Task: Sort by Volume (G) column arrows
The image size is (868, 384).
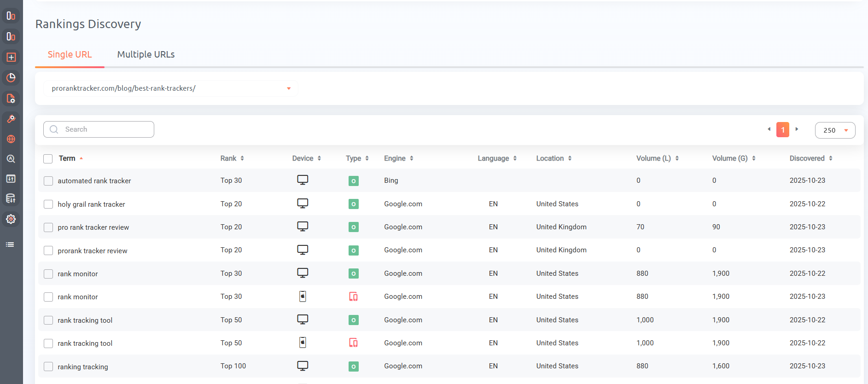Action: coord(754,158)
